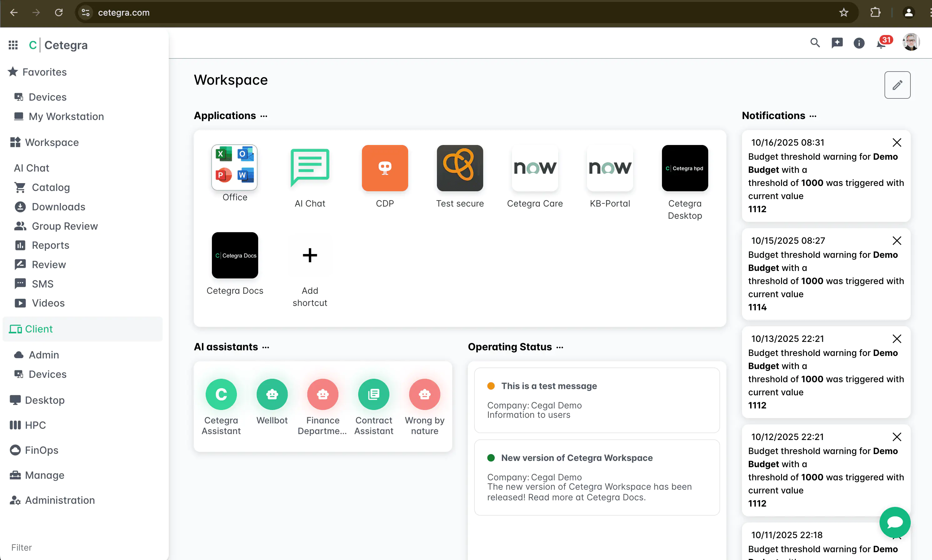
Task: Open the Cetegra Docs shortcut
Action: tap(235, 256)
